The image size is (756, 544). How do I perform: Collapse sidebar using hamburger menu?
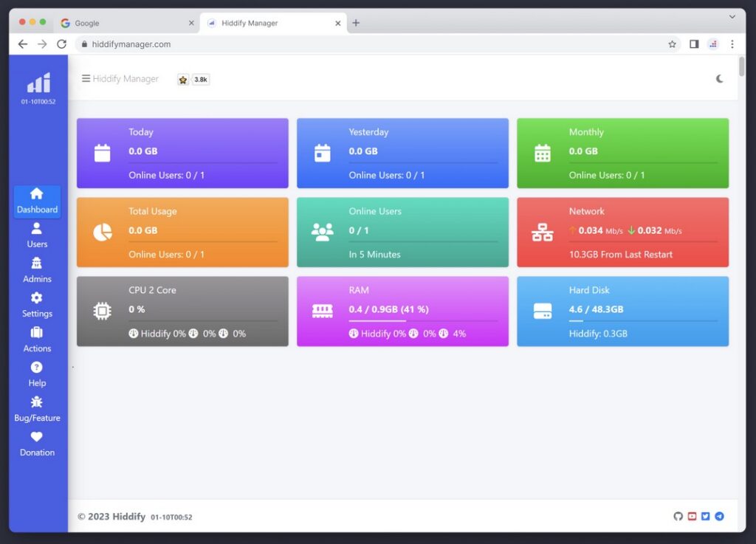click(86, 79)
